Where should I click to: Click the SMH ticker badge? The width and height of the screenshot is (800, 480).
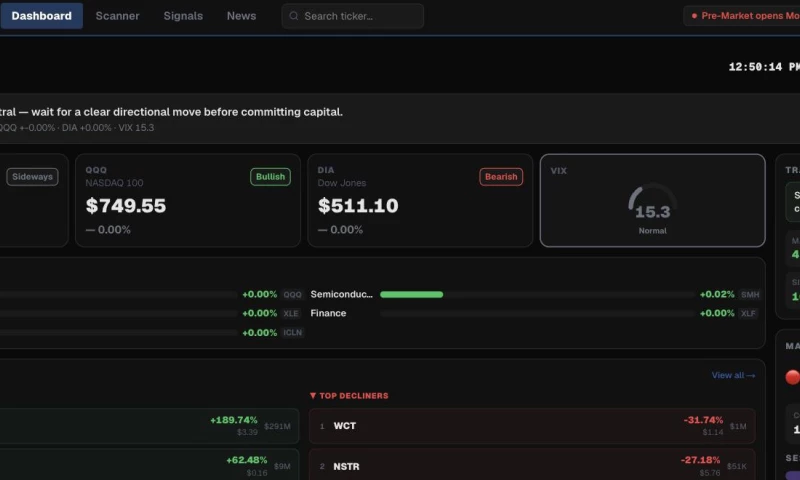pos(749,294)
